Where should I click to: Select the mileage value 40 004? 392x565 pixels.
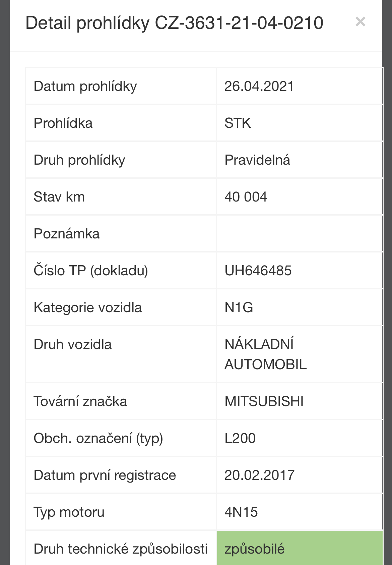(246, 197)
